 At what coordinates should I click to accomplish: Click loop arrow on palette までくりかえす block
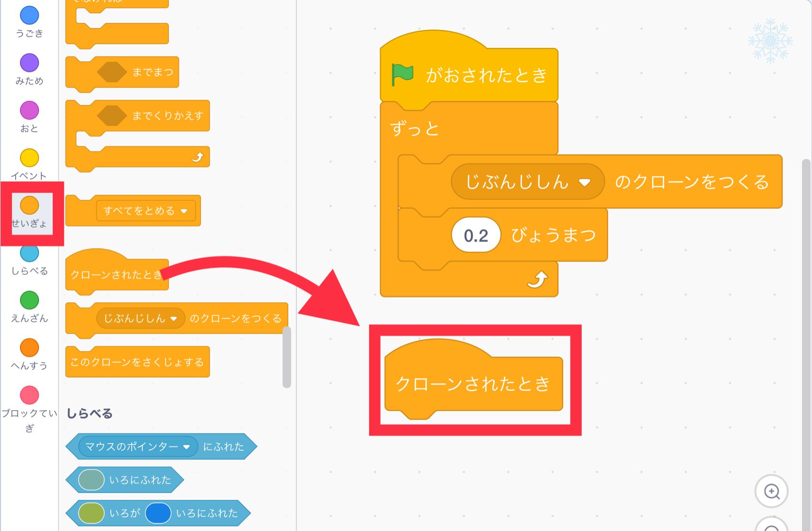tap(197, 157)
